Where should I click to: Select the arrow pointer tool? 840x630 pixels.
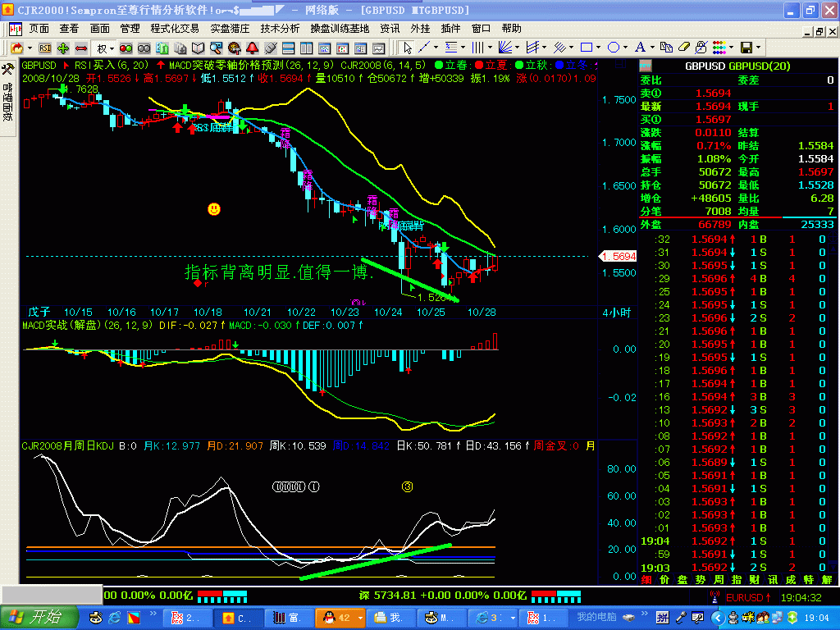408,48
